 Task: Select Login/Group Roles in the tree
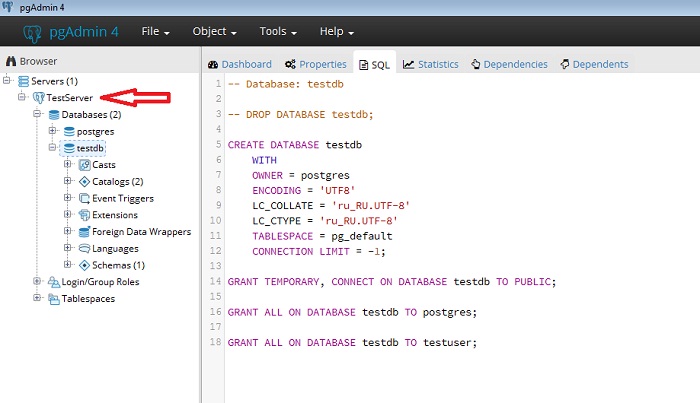pos(100,282)
